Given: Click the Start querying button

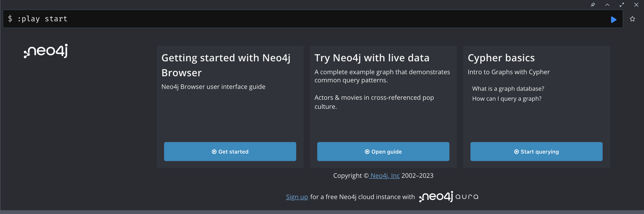Looking at the screenshot, I should click(x=536, y=152).
